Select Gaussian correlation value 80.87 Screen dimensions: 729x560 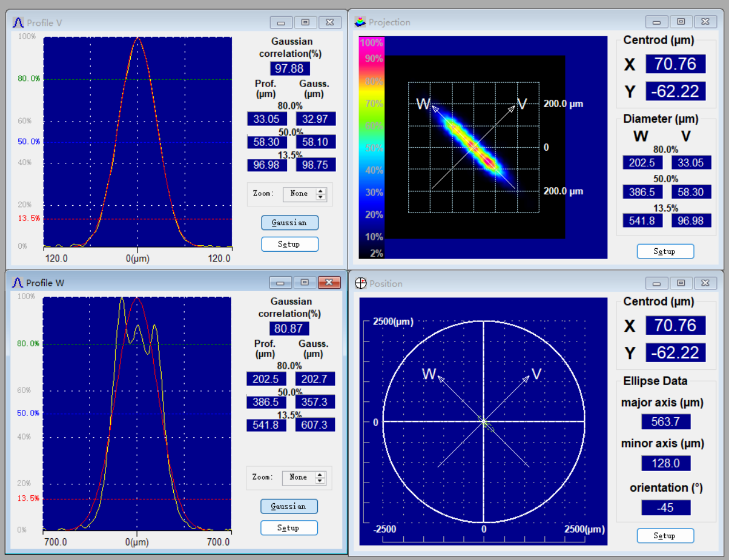[x=289, y=328]
